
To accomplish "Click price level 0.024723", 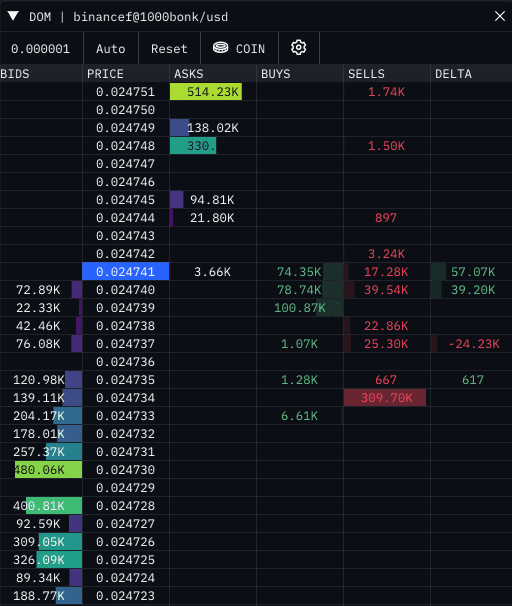I will pos(126,596).
